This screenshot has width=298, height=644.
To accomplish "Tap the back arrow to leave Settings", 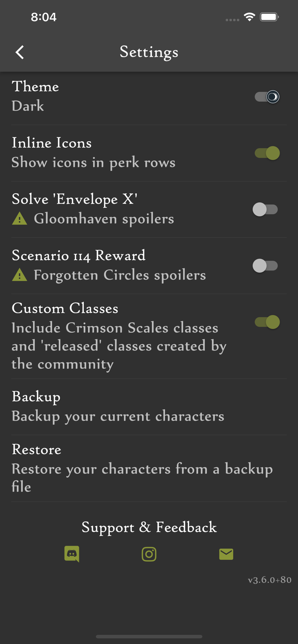I will [19, 52].
